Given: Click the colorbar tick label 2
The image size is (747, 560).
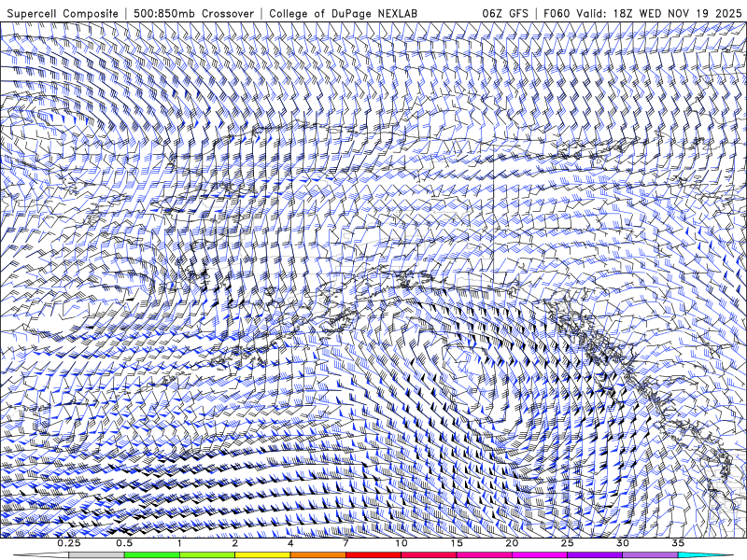Looking at the screenshot, I should click(x=235, y=543).
